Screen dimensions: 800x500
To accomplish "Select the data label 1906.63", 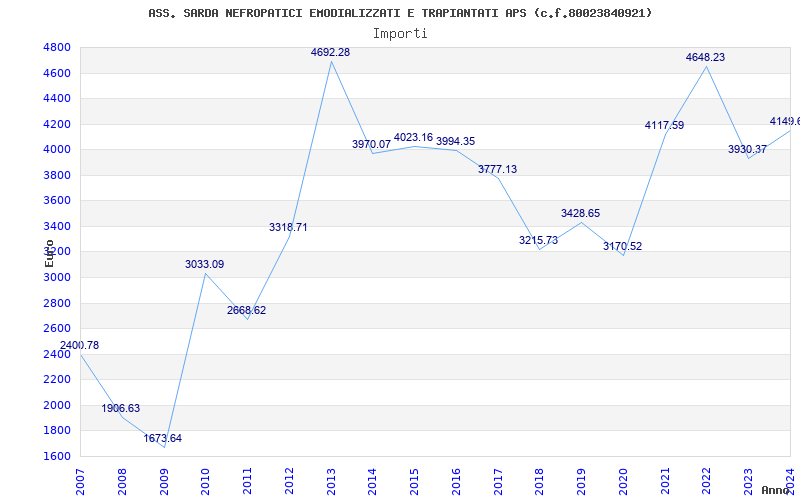I will (x=120, y=409).
